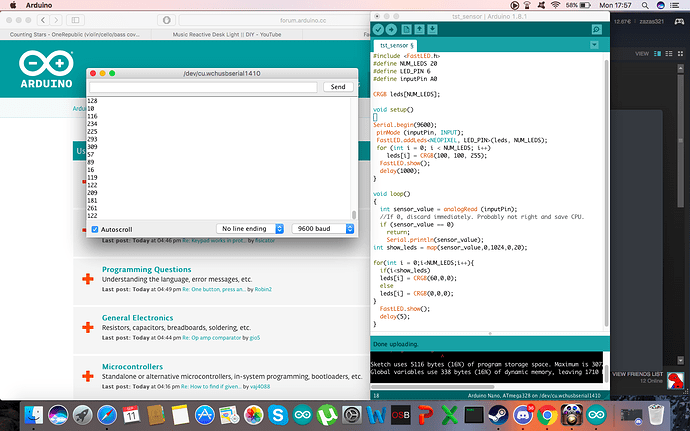Viewport: 690px width, 431px height.
Task: Select Steam's grid view mode icon
Action: point(680,53)
